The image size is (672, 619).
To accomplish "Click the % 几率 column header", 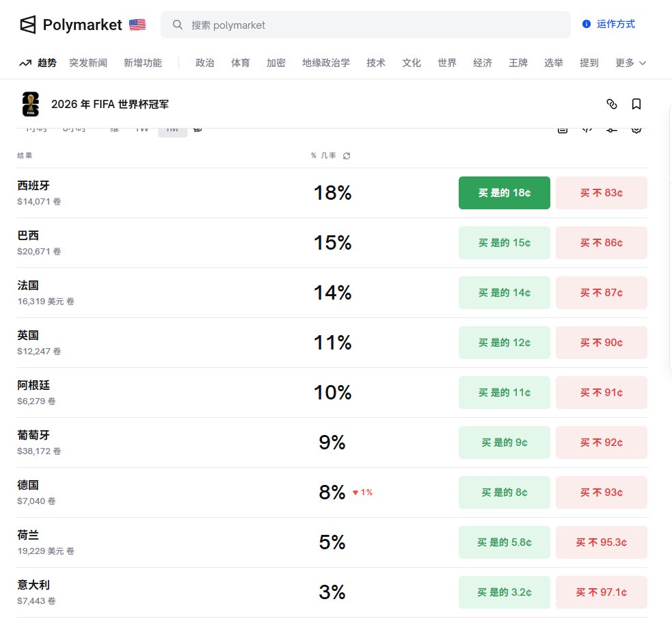I will [x=323, y=156].
